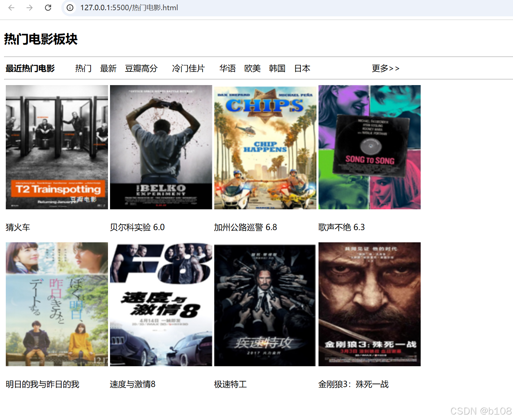Click the 贝尔科实验 6.0 title
The height and width of the screenshot is (420, 513).
click(137, 227)
